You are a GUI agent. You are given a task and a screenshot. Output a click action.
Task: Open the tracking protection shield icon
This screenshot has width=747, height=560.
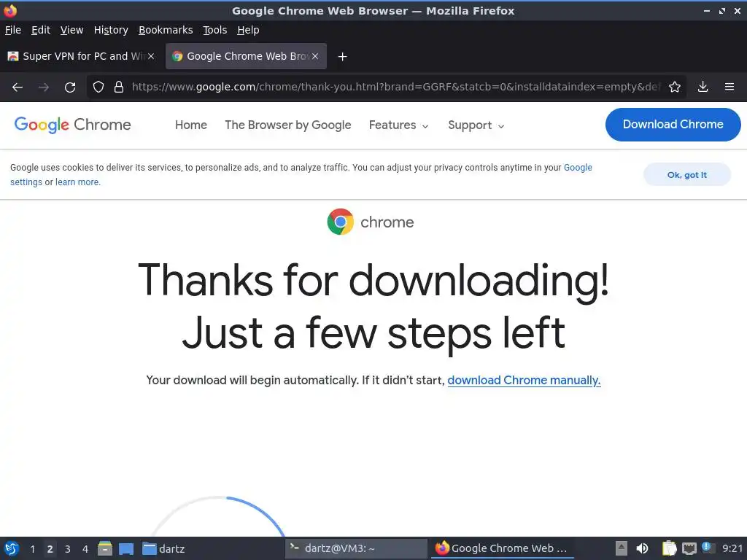(x=98, y=87)
